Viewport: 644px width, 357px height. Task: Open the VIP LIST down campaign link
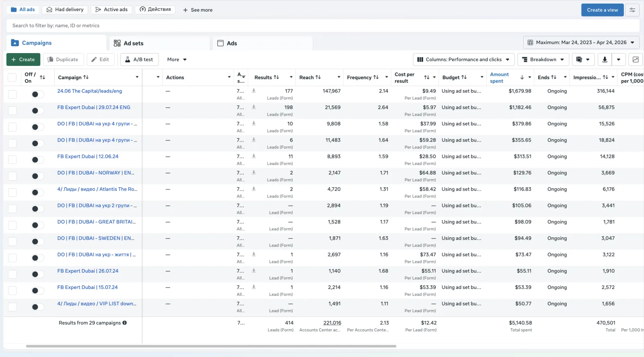97,304
